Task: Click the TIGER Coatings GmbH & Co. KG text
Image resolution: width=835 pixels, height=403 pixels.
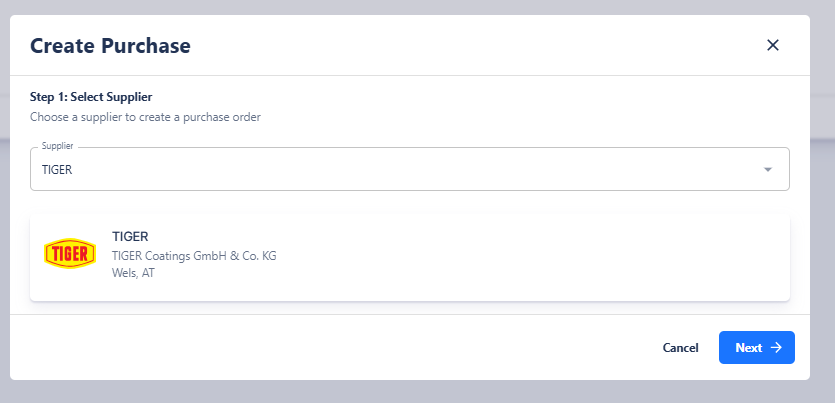Action: (x=194, y=256)
